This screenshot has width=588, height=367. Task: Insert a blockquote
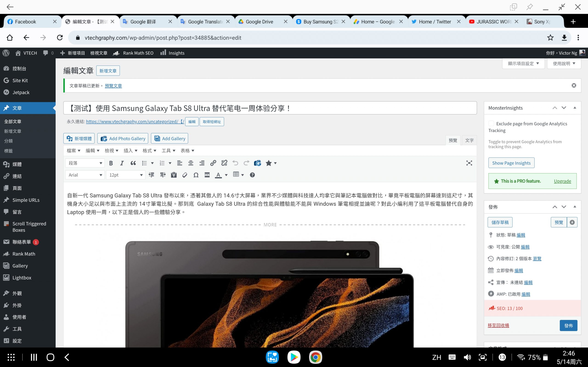tap(133, 163)
